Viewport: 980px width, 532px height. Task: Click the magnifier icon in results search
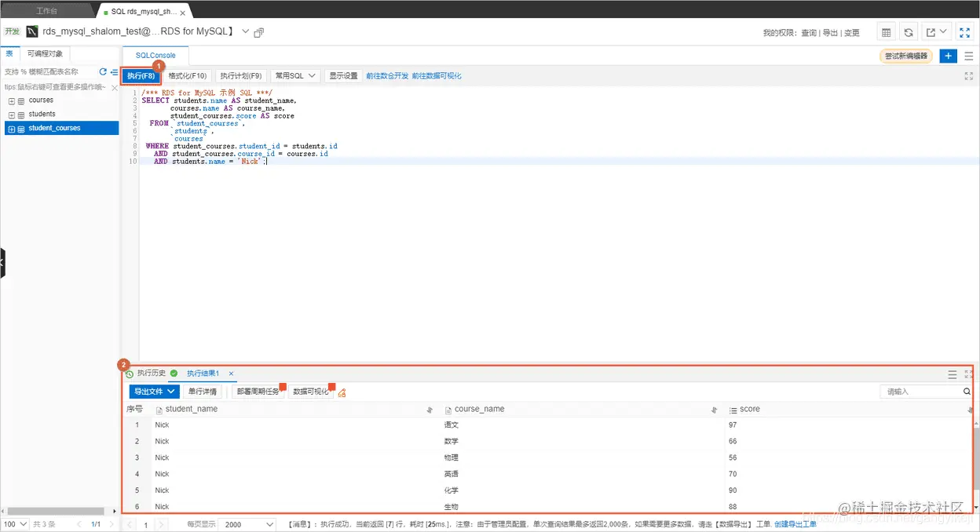967,392
